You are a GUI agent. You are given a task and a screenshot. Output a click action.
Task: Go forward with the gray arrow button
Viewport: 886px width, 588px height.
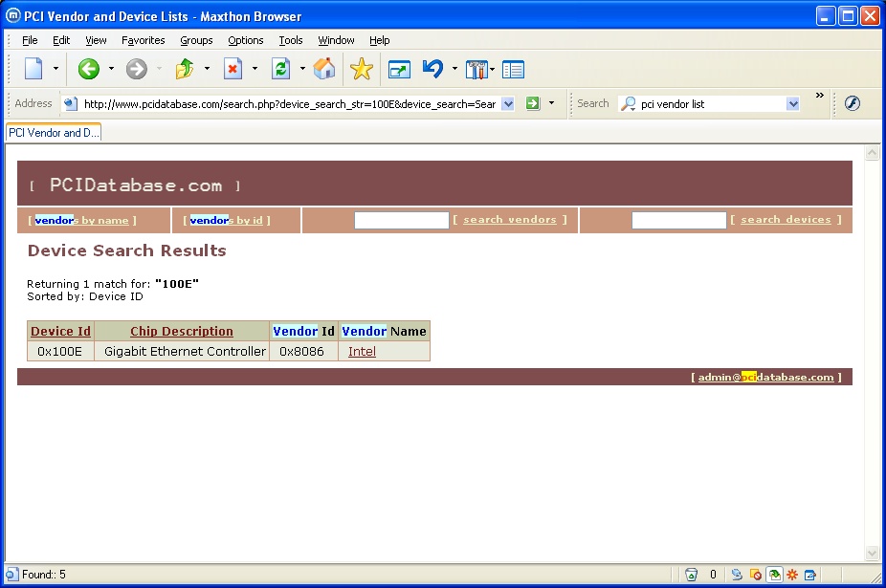tap(136, 69)
